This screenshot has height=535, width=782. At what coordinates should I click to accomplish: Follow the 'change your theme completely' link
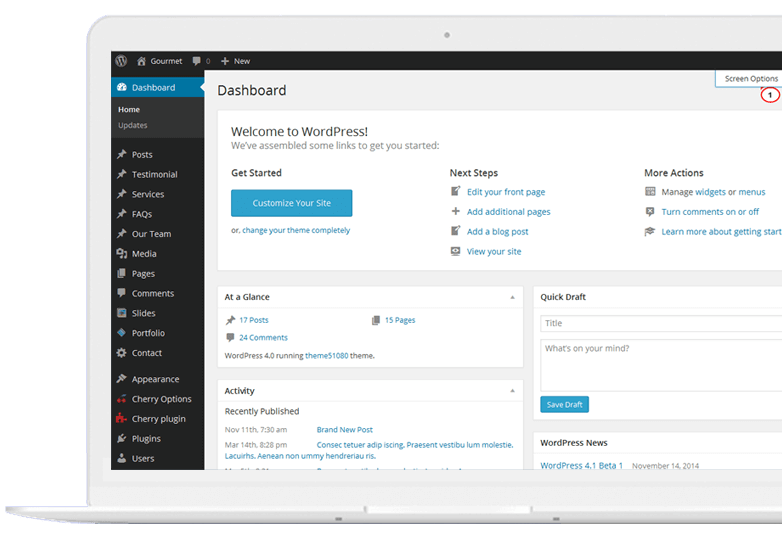tap(296, 230)
